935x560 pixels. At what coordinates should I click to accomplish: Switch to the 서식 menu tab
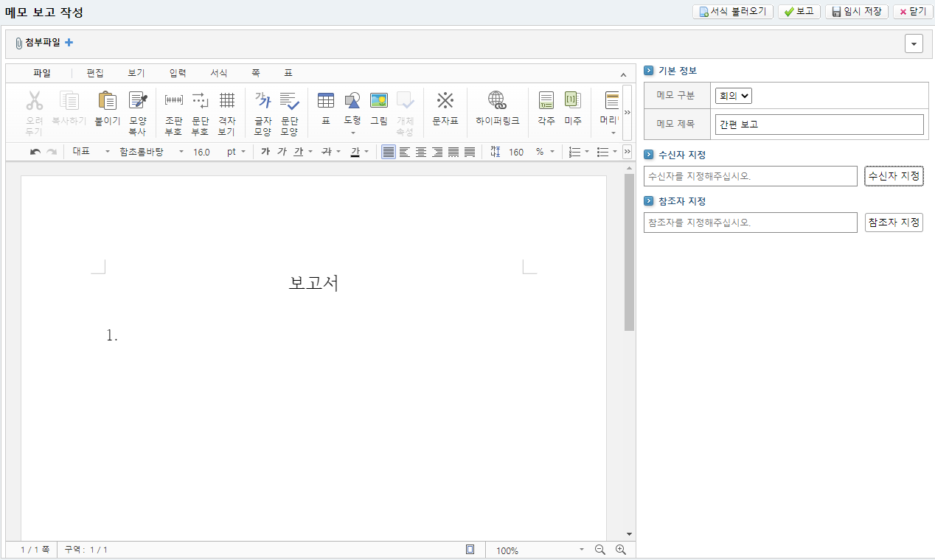219,73
